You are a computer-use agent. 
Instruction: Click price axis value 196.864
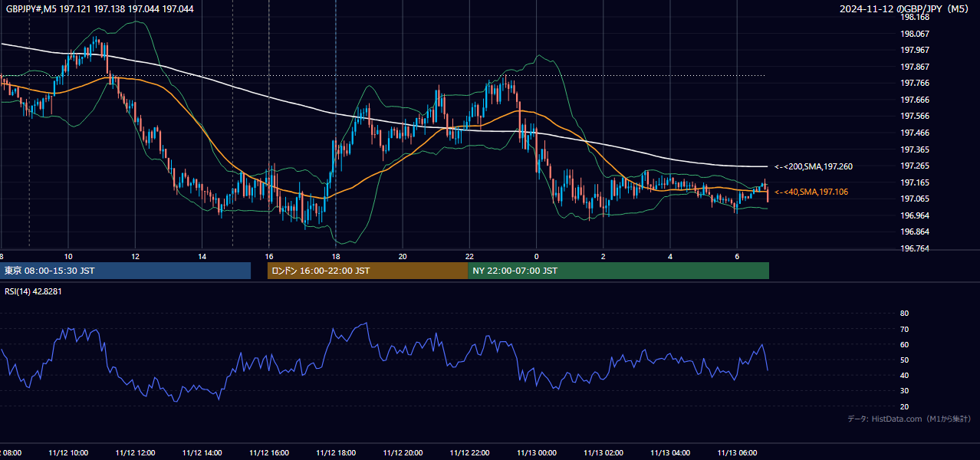915,232
